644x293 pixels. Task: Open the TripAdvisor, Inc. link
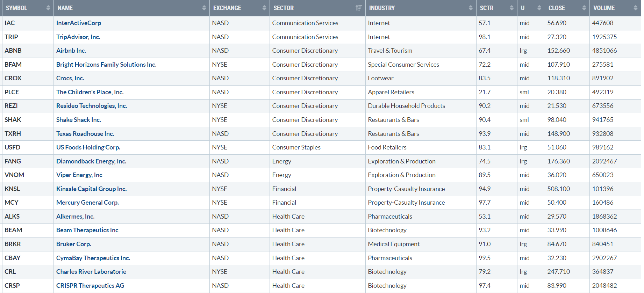[x=78, y=37]
